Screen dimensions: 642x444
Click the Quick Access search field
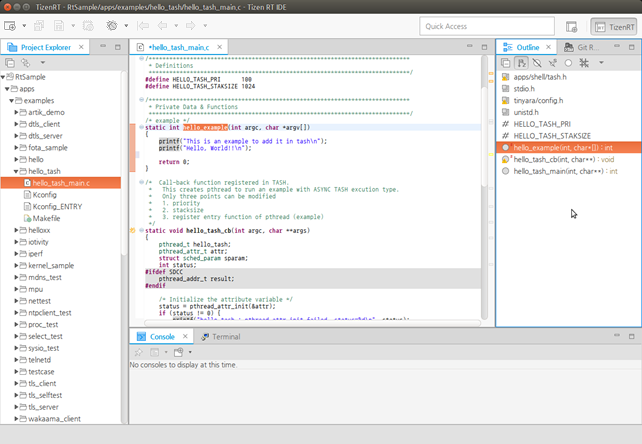coord(484,26)
